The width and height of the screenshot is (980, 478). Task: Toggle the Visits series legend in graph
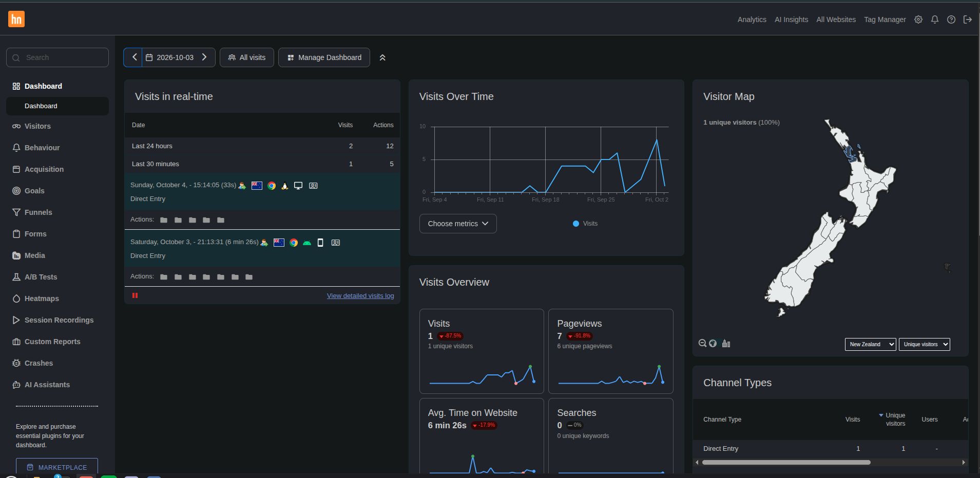coord(585,224)
